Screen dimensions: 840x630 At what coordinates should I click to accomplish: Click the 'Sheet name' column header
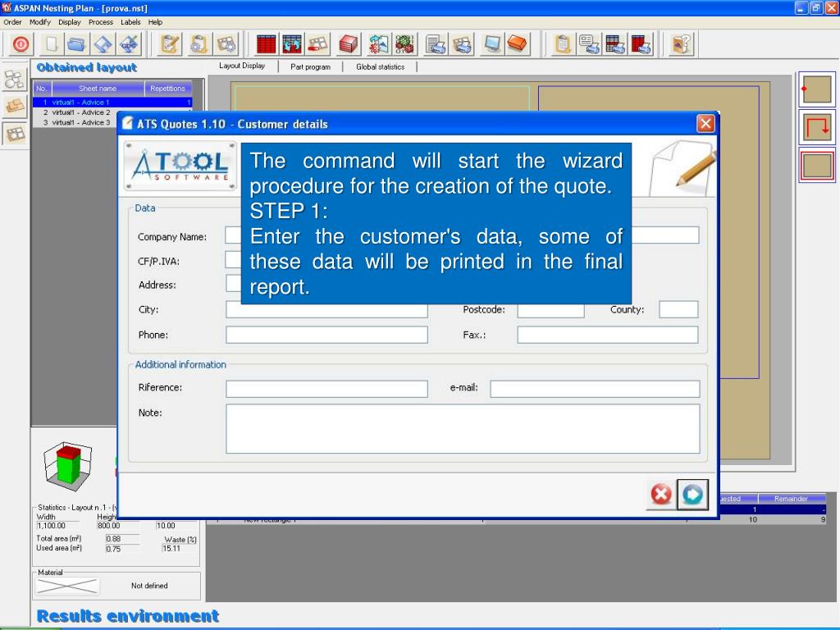click(98, 89)
